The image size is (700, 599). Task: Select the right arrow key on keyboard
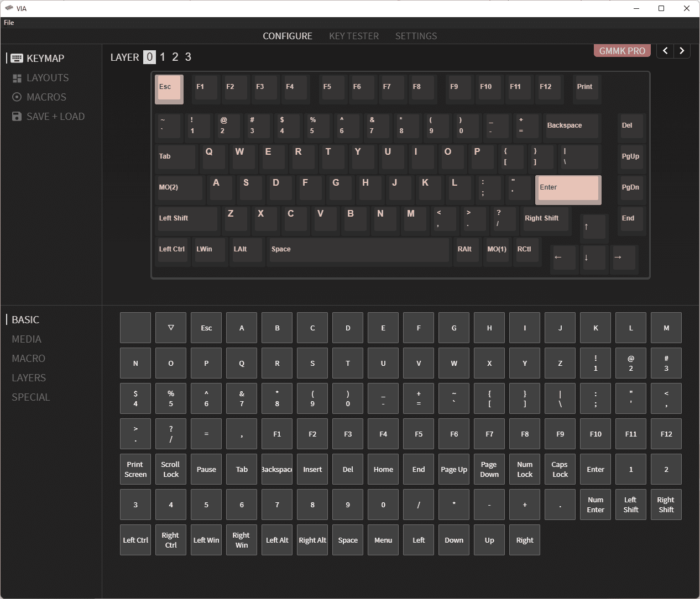[624, 258]
